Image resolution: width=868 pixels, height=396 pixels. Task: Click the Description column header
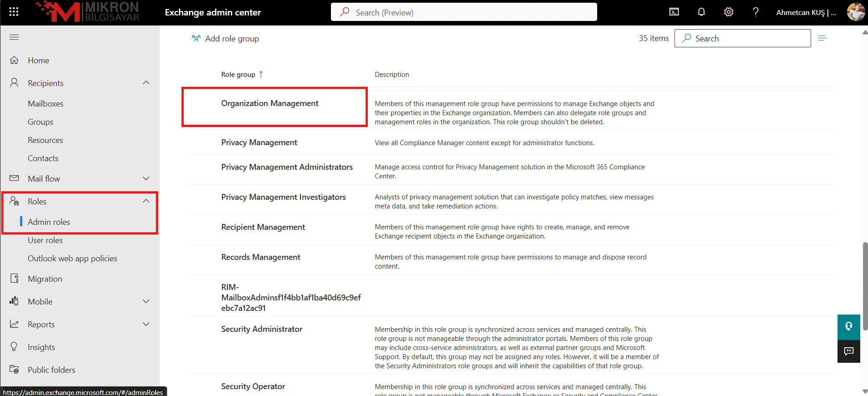(392, 75)
